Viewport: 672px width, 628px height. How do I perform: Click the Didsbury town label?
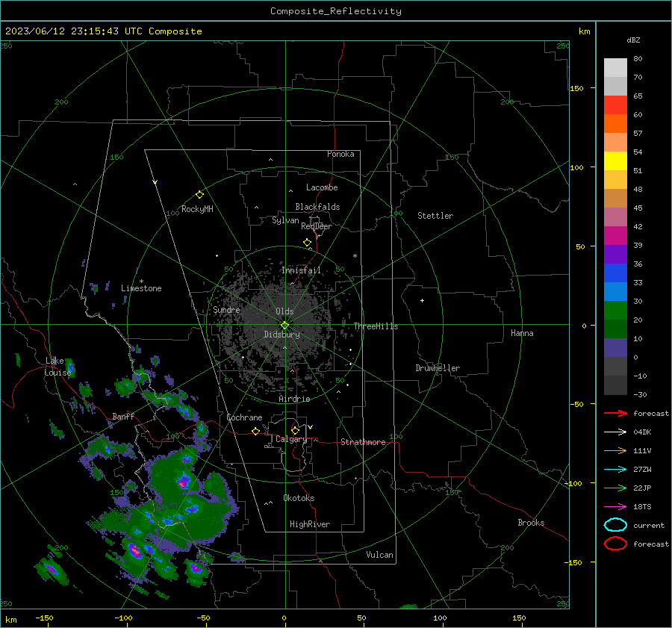click(x=281, y=335)
